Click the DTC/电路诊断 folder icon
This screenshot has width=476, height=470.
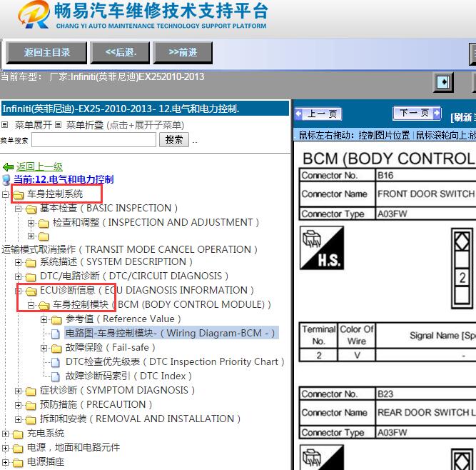tap(31, 276)
